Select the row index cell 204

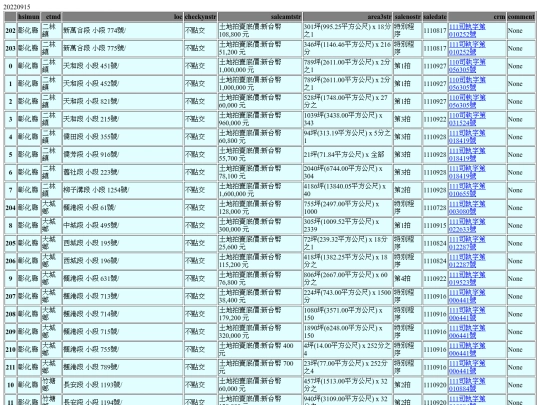(x=10, y=208)
